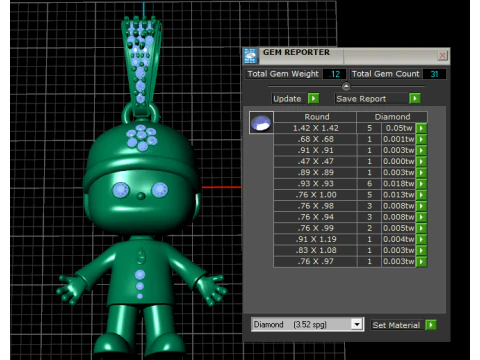
Task: Select the 1.42 X 1.42 size cell
Action: tap(315, 128)
